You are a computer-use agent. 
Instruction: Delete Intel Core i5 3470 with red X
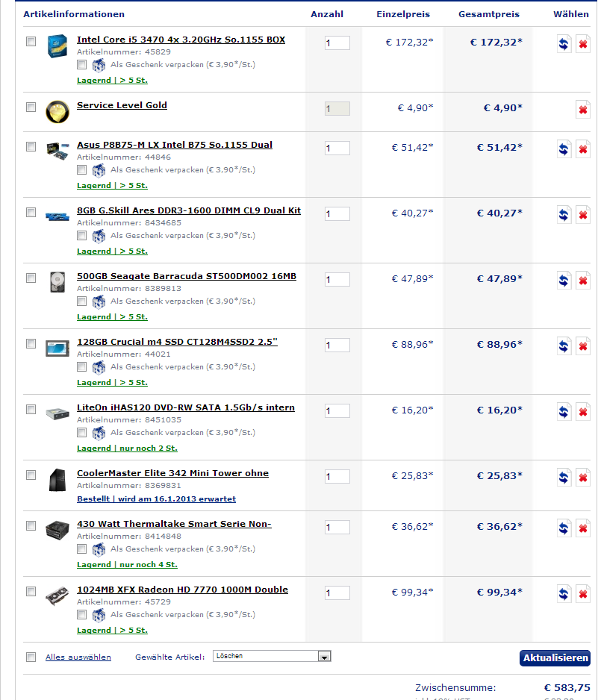tap(582, 44)
